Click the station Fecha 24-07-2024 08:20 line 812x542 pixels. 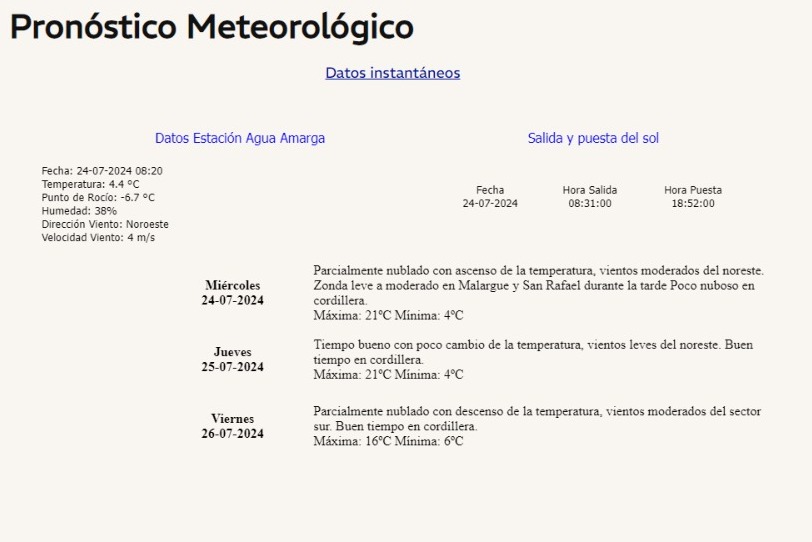pyautogui.click(x=102, y=171)
